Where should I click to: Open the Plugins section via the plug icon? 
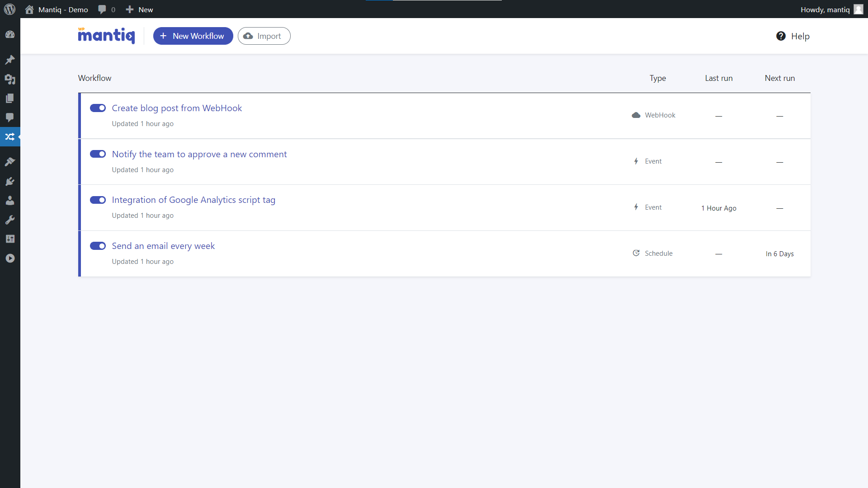tap(10, 181)
